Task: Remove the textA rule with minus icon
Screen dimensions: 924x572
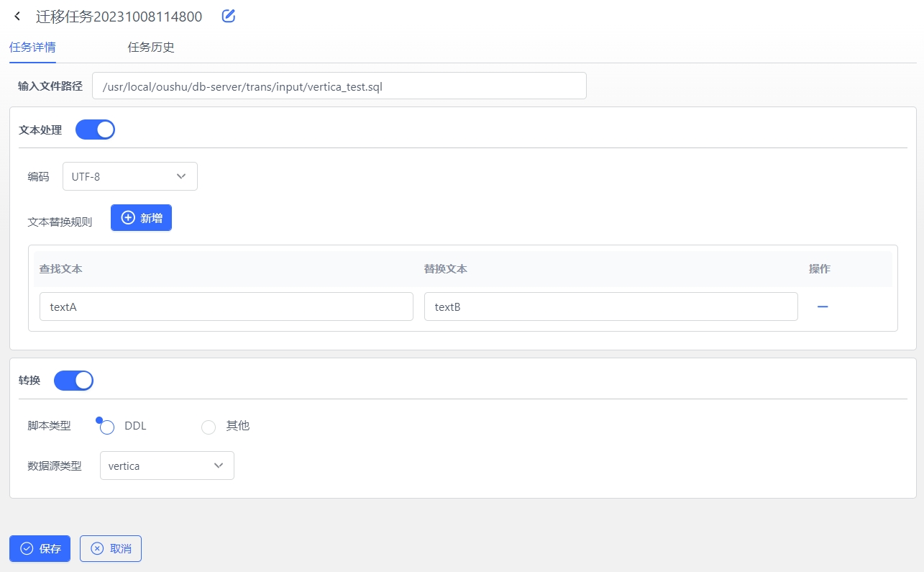Action: [823, 307]
